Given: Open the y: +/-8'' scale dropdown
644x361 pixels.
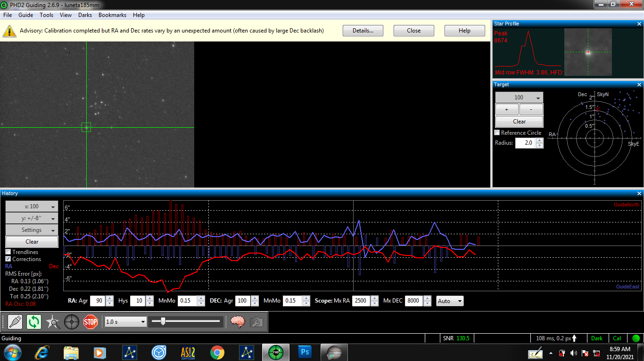Looking at the screenshot, I should coord(32,218).
